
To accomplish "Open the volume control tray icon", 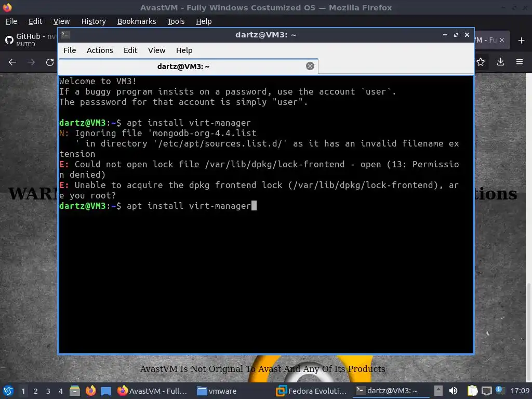I will pyautogui.click(x=453, y=391).
